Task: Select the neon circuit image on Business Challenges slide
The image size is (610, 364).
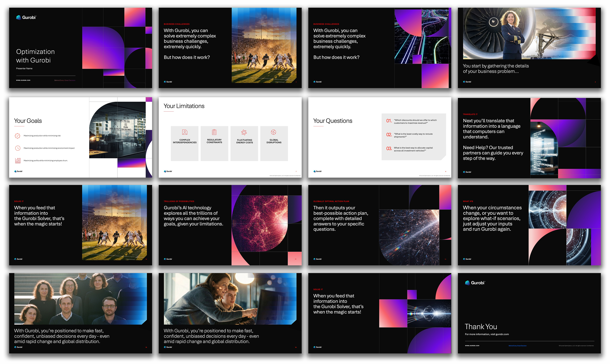Action: point(421,37)
